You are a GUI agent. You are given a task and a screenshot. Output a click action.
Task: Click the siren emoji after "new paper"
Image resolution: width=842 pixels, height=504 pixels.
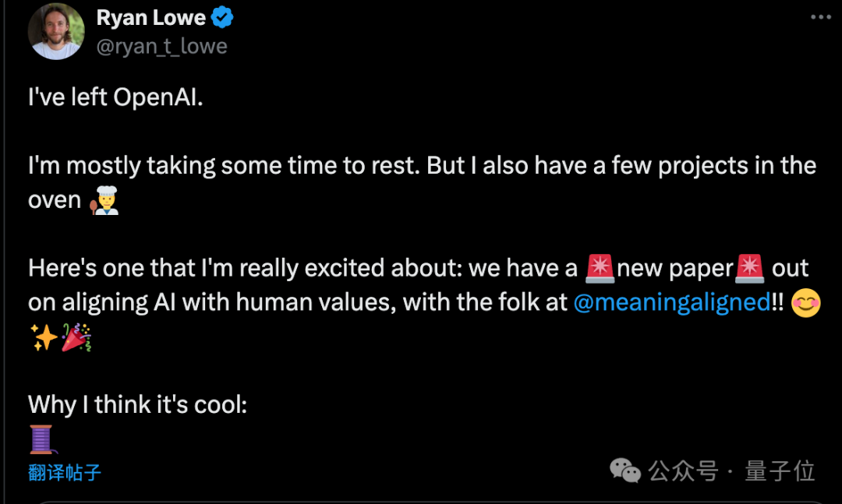tap(749, 268)
